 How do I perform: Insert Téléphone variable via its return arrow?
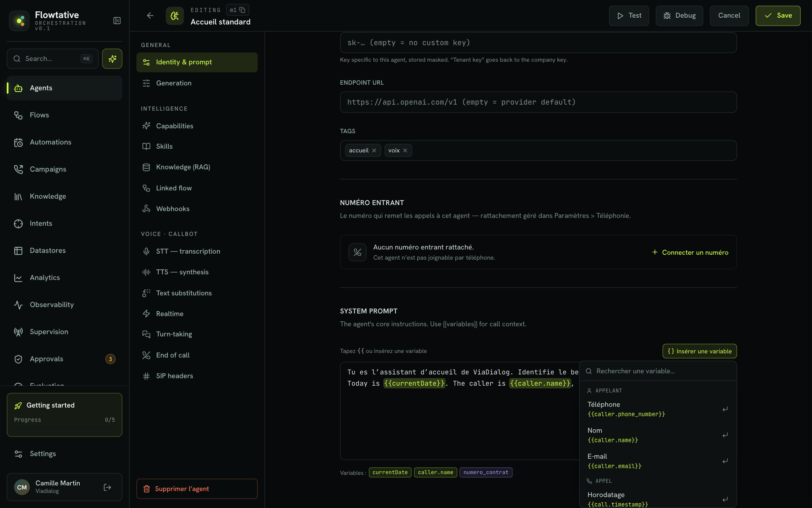(725, 409)
